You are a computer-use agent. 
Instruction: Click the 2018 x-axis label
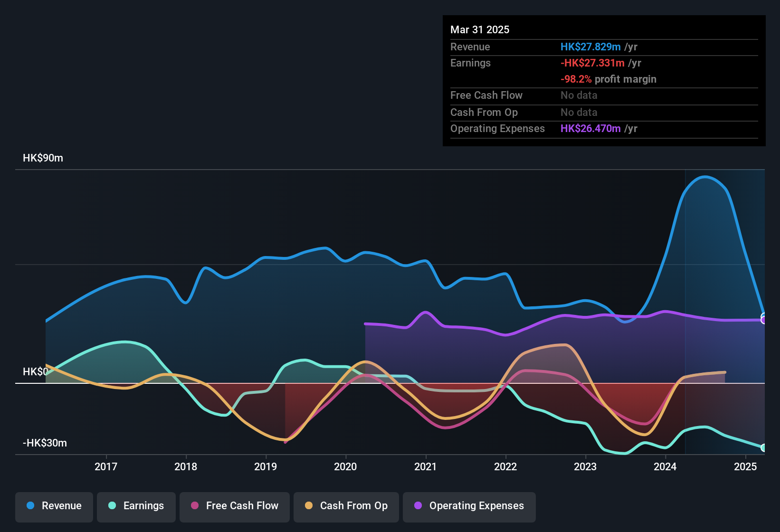point(186,466)
